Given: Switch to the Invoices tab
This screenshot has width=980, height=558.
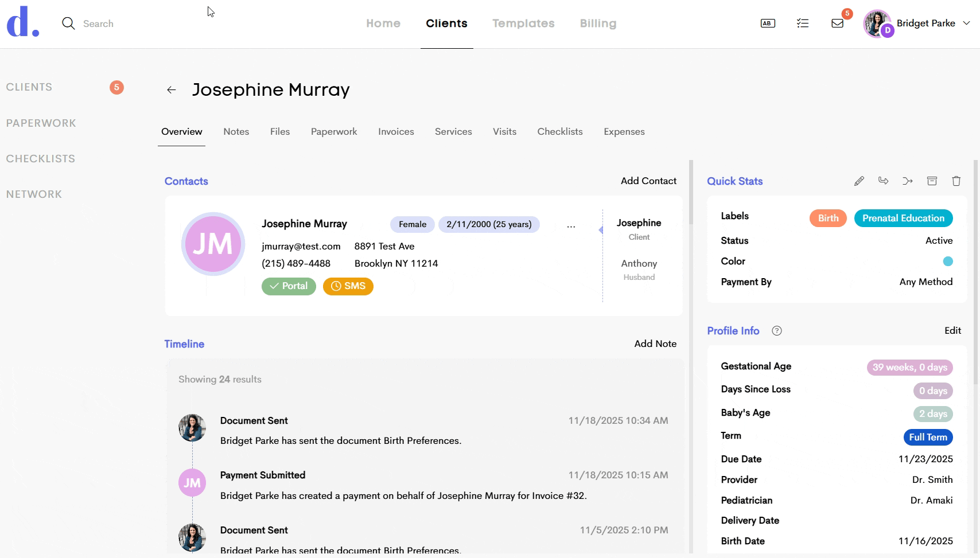Looking at the screenshot, I should pos(396,132).
